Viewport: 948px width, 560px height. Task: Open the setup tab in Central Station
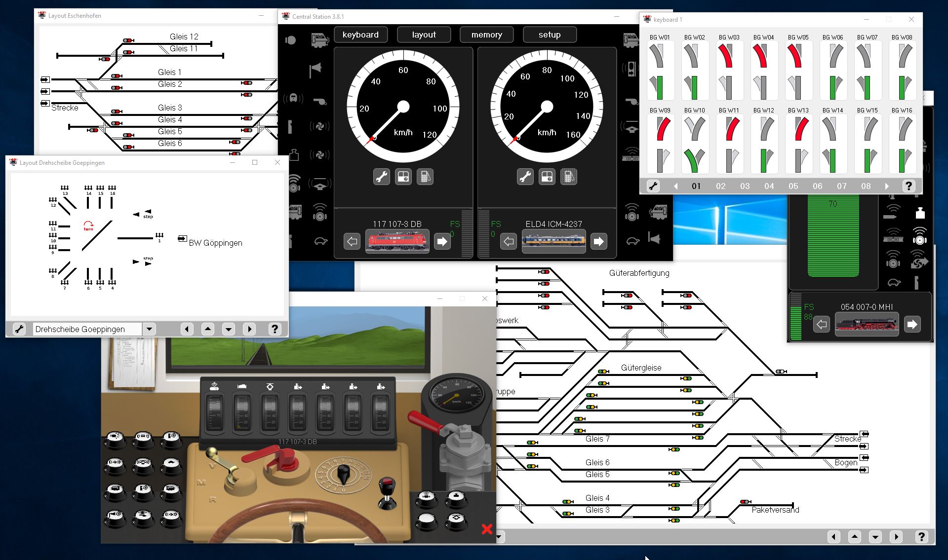550,35
